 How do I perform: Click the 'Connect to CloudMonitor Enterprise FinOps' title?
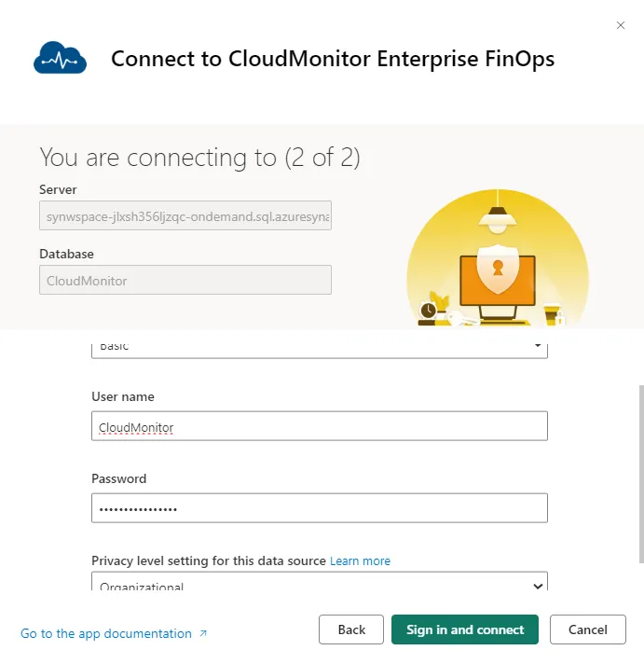click(x=333, y=59)
